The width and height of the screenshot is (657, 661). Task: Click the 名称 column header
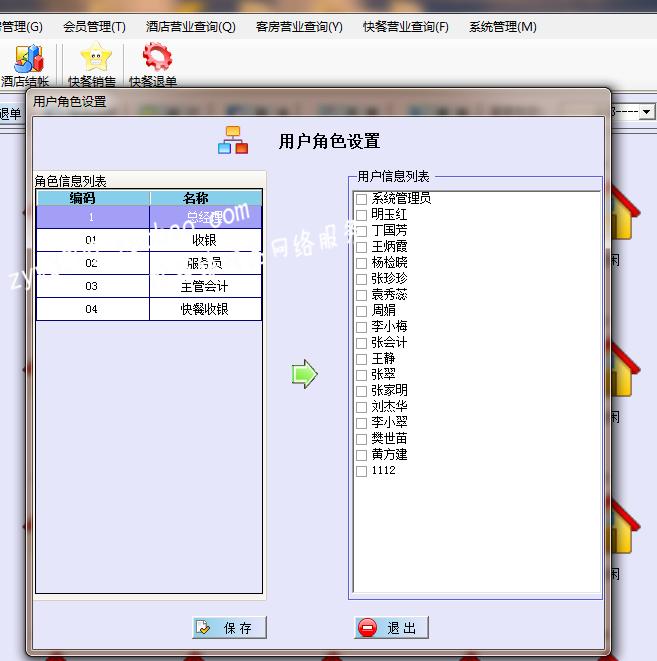pyautogui.click(x=206, y=198)
